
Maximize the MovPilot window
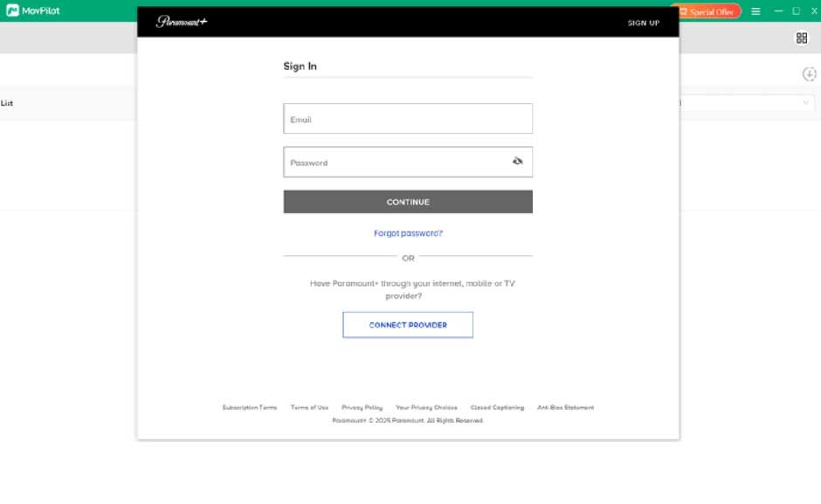[796, 11]
